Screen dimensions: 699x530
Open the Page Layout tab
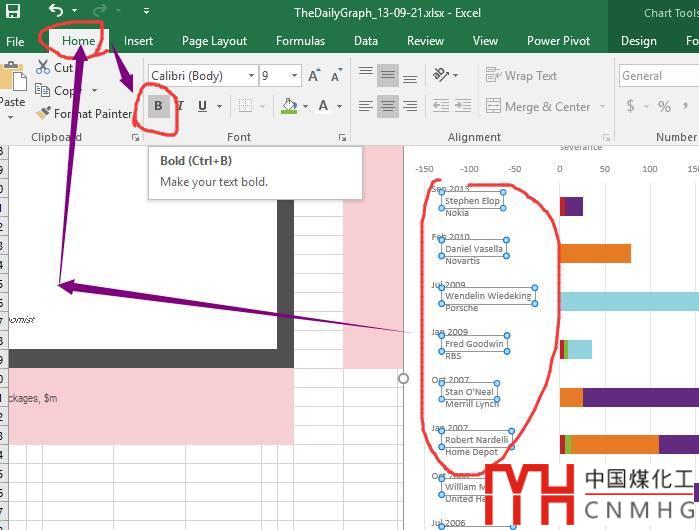coord(214,41)
